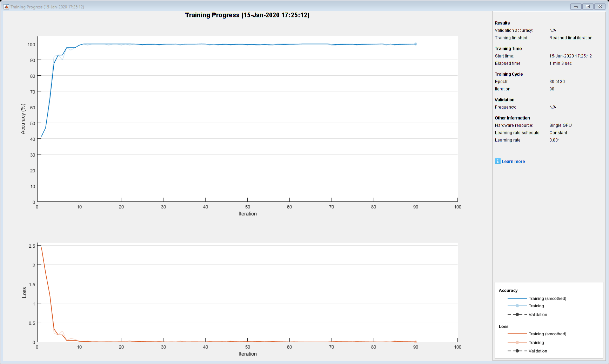Click the Loss axis label
The height and width of the screenshot is (364, 609).
tap(24, 293)
